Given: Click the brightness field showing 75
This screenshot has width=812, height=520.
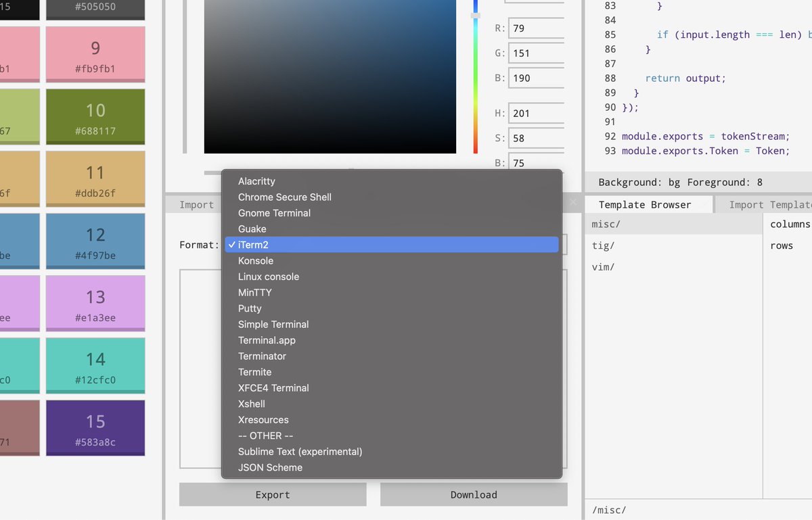Looking at the screenshot, I should pyautogui.click(x=537, y=162).
